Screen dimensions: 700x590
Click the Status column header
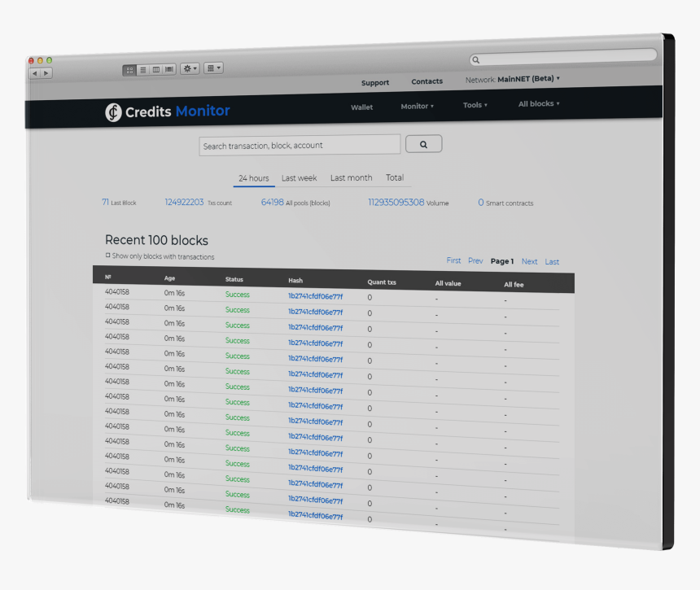tap(234, 279)
